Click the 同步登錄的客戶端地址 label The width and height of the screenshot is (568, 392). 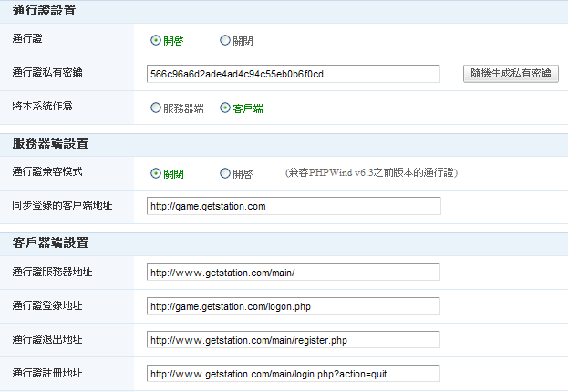tap(62, 205)
